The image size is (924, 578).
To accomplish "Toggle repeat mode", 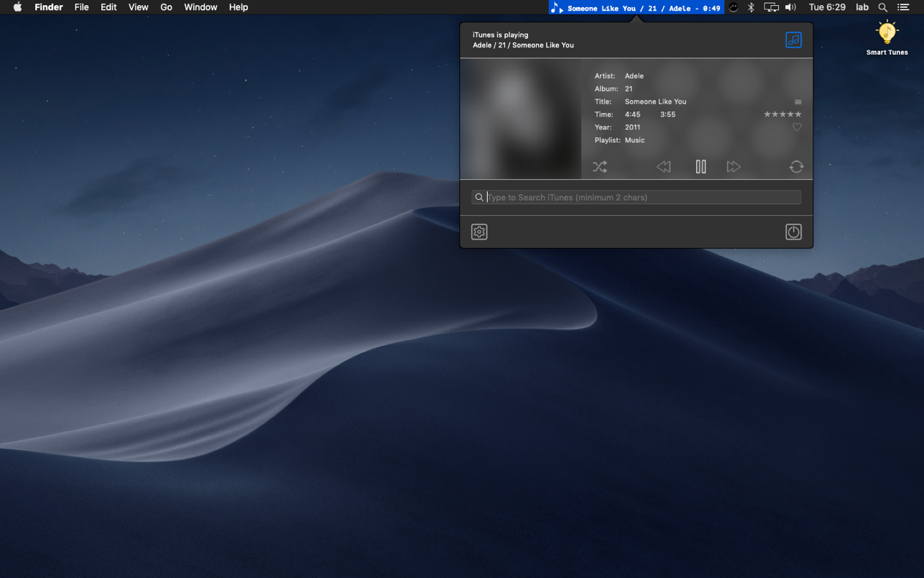I will (x=796, y=167).
